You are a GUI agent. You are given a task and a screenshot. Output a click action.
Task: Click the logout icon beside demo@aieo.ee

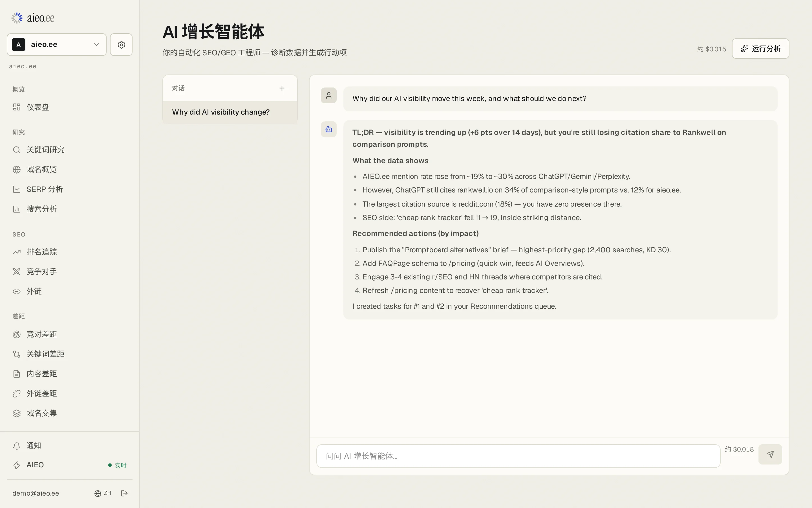tap(125, 493)
